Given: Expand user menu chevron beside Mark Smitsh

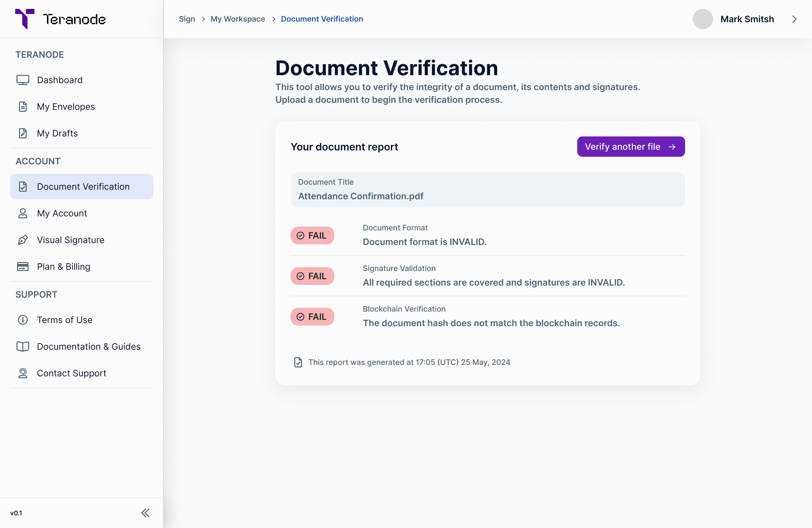Looking at the screenshot, I should point(794,19).
